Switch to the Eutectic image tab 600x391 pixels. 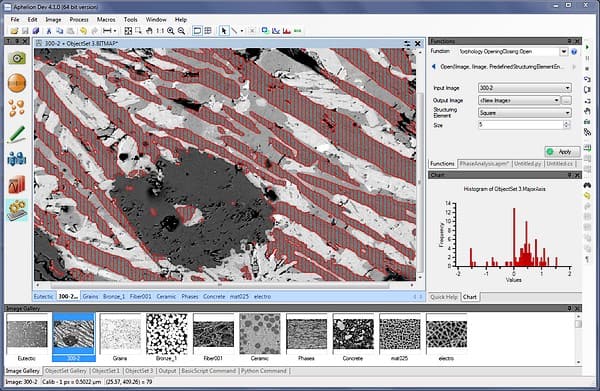pos(44,297)
